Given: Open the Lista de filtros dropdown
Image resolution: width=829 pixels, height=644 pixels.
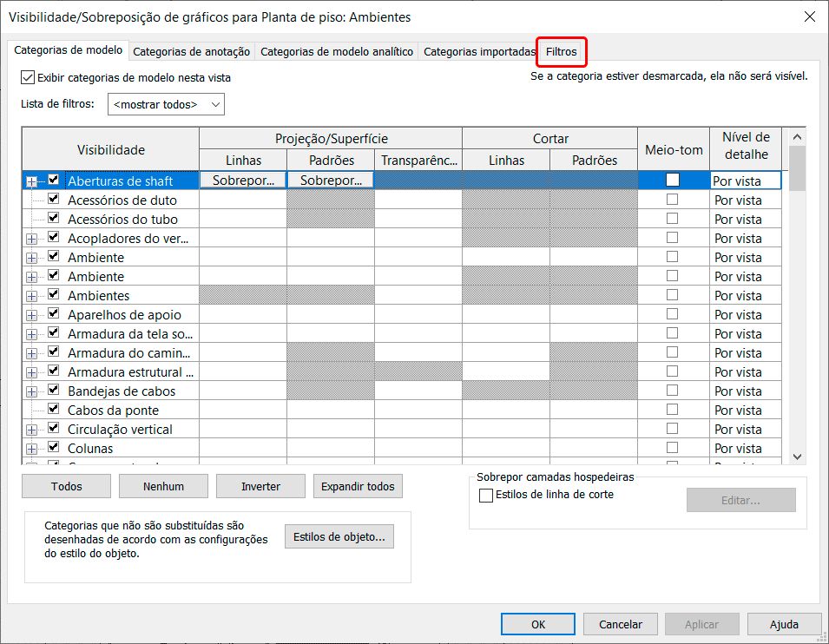Looking at the screenshot, I should click(x=166, y=104).
